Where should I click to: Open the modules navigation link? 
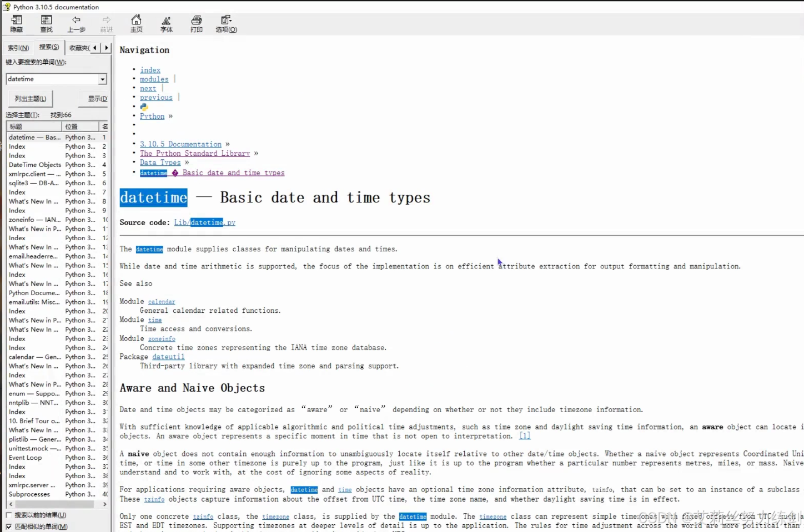click(x=154, y=79)
